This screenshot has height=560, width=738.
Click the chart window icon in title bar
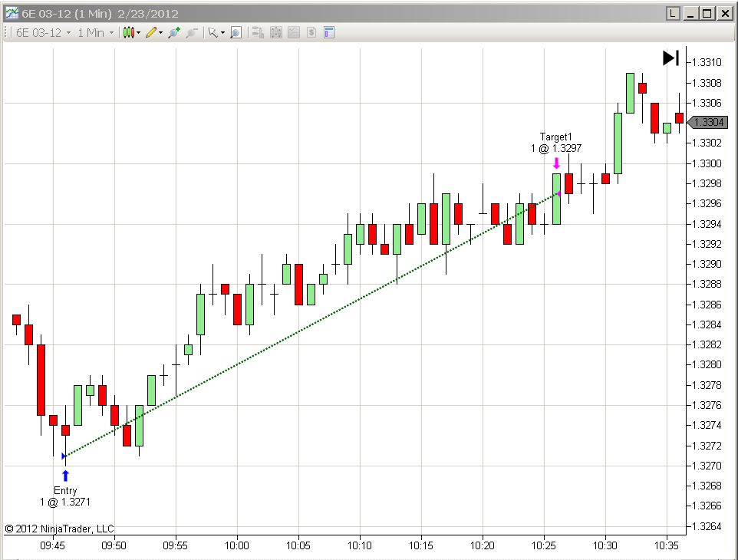(12, 13)
